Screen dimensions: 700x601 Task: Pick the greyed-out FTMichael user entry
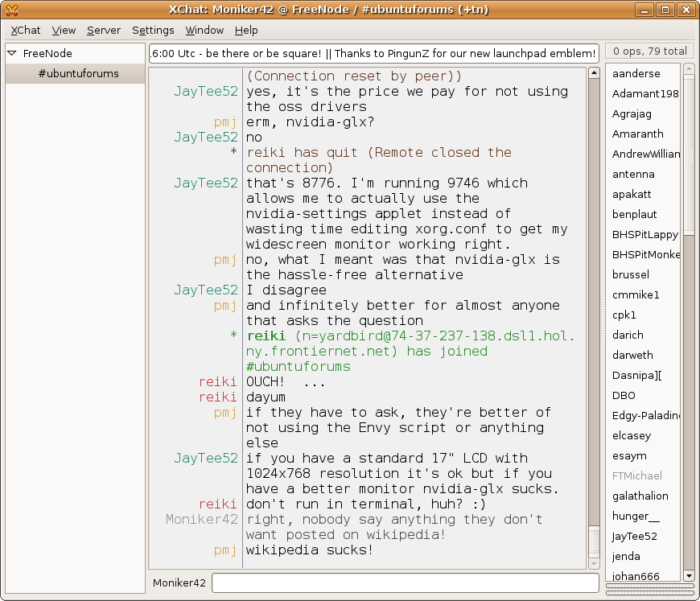pyautogui.click(x=636, y=475)
